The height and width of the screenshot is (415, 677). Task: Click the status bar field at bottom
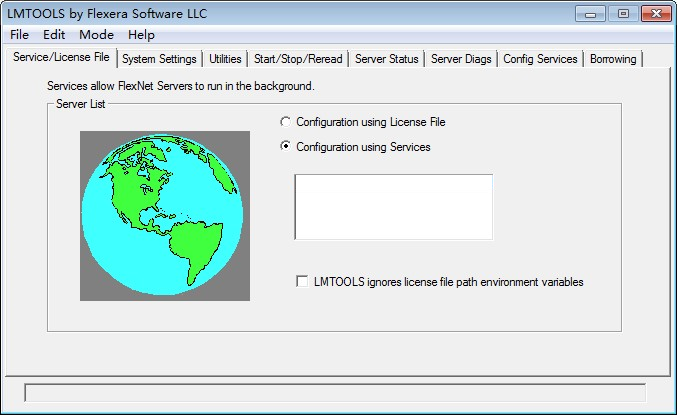335,393
